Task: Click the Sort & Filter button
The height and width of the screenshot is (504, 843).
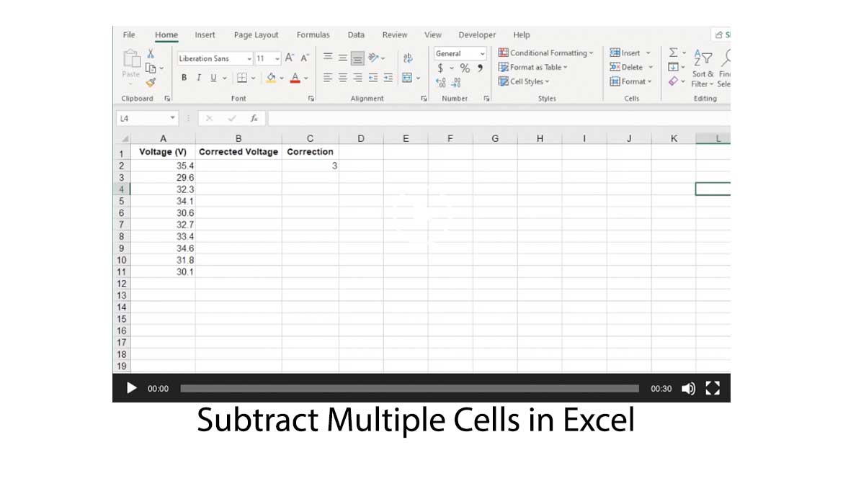Action: [x=702, y=69]
